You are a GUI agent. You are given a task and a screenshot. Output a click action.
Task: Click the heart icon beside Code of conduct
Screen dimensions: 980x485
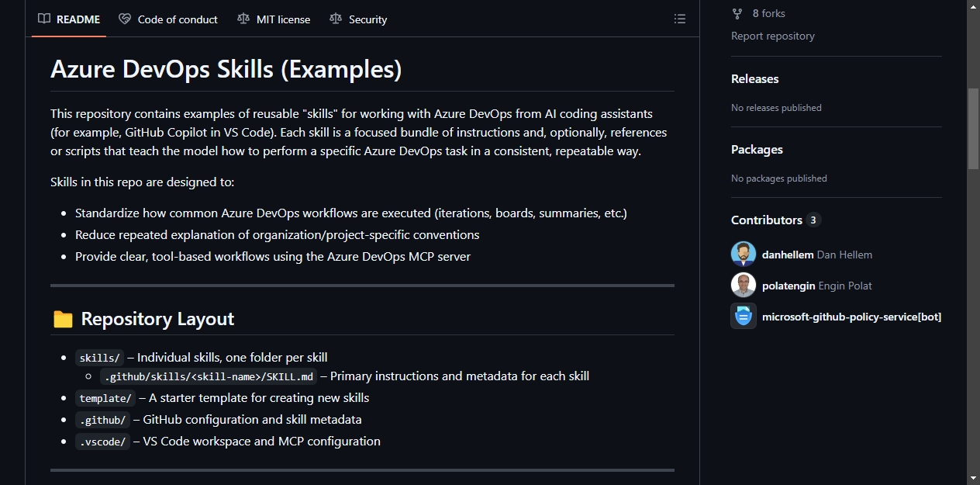[x=125, y=19]
